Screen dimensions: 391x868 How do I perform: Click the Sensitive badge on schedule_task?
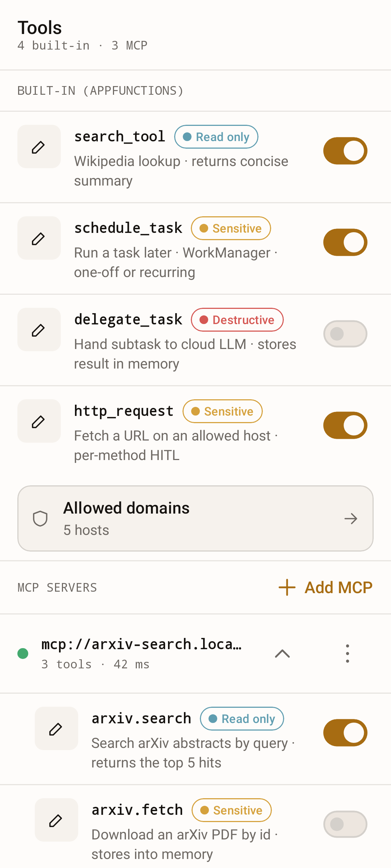(x=231, y=228)
